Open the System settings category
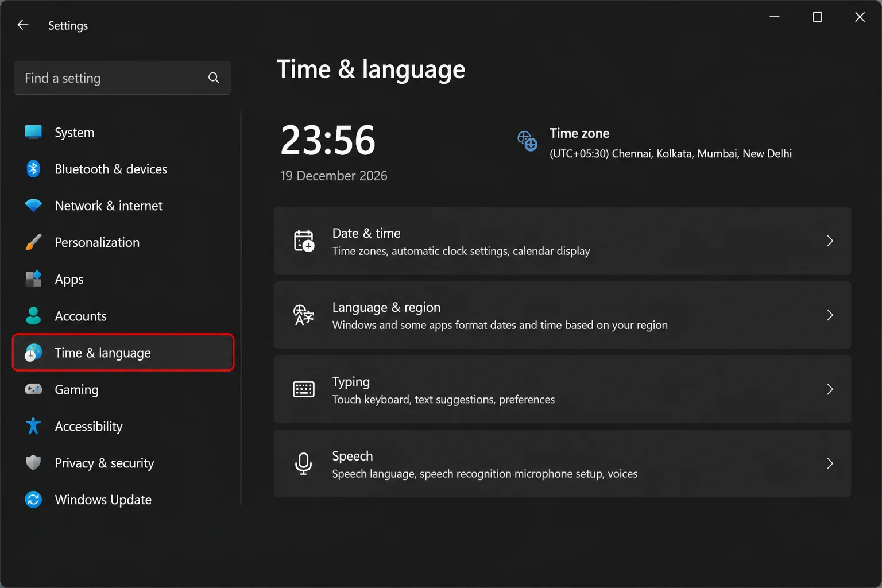 click(123, 132)
